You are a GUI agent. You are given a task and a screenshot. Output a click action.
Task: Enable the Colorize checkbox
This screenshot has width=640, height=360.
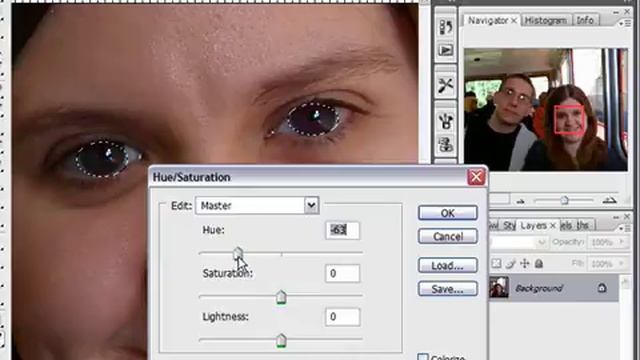[x=423, y=358]
